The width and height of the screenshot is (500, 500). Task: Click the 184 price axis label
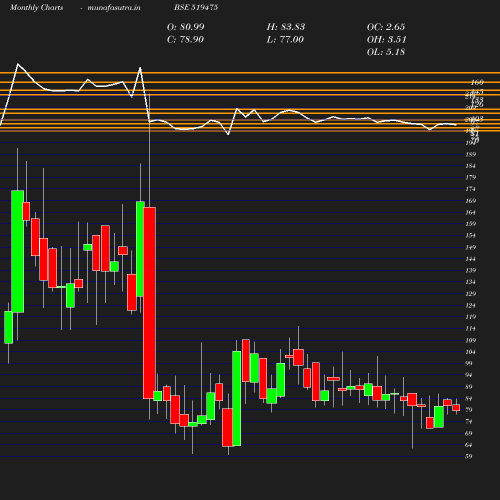(471, 166)
